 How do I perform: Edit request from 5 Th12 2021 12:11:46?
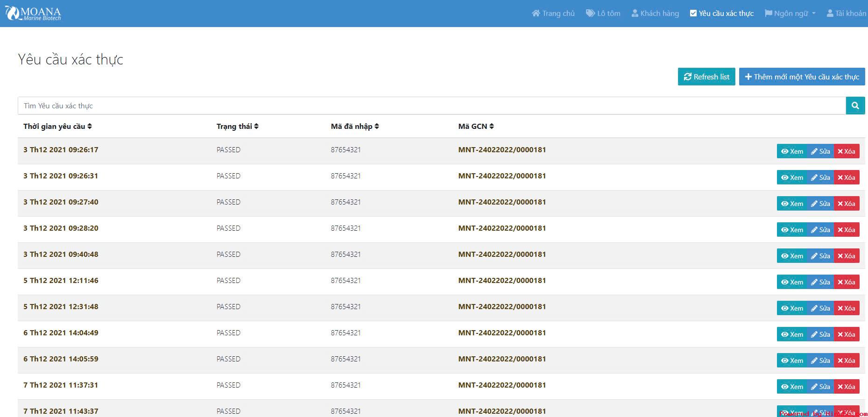pos(820,282)
